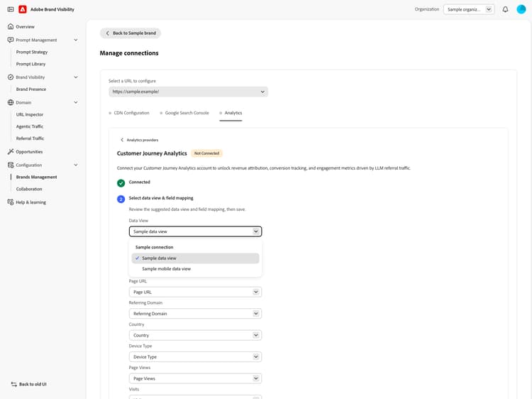This screenshot has width=532, height=399.
Task: Click the Help & learning icon
Action: pyautogui.click(x=11, y=202)
